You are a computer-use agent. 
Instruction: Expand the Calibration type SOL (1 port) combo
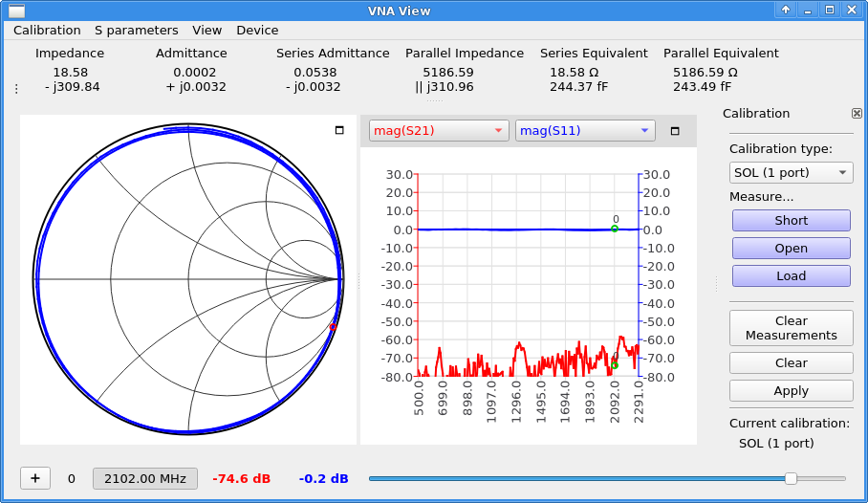click(792, 173)
